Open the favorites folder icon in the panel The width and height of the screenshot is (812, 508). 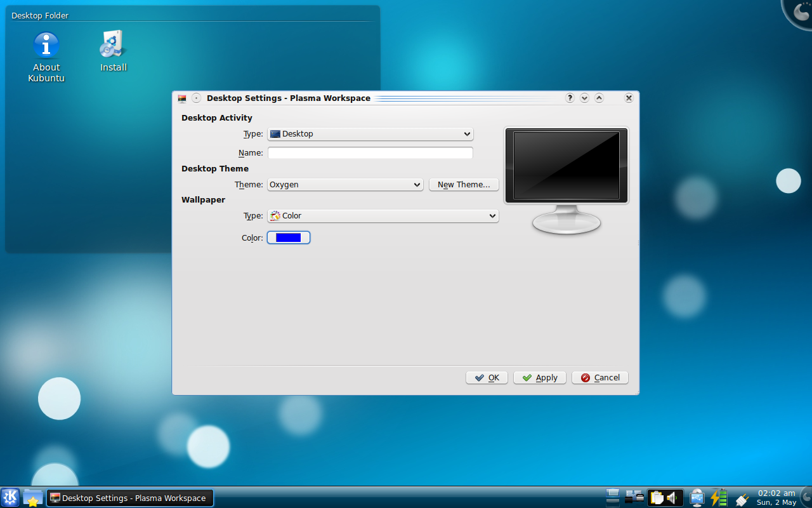coord(33,497)
